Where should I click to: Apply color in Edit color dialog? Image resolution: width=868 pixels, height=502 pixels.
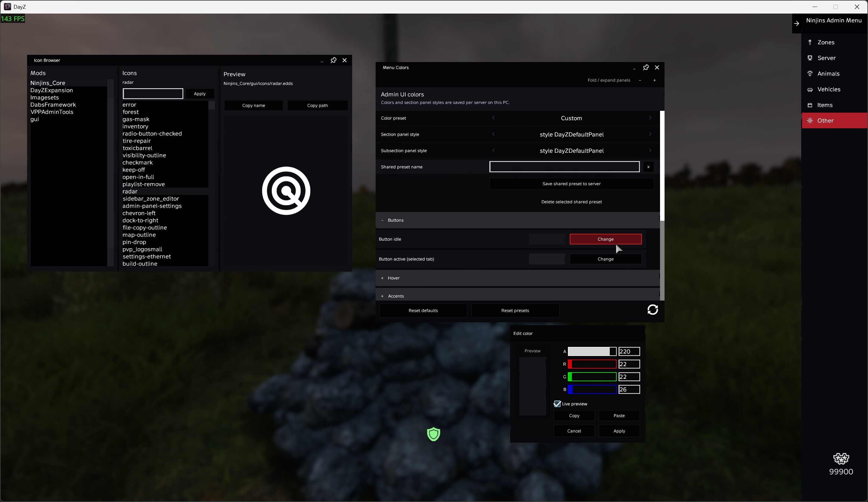[x=619, y=431]
